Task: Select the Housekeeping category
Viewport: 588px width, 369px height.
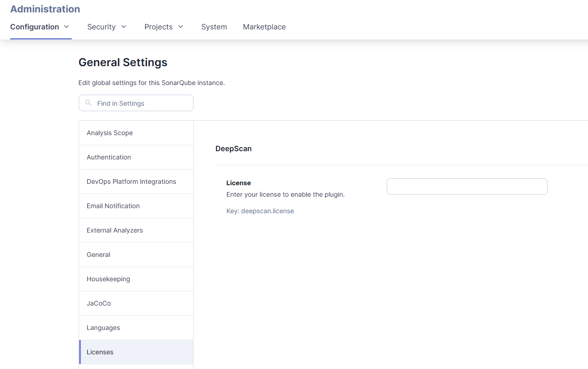Action: tap(136, 279)
